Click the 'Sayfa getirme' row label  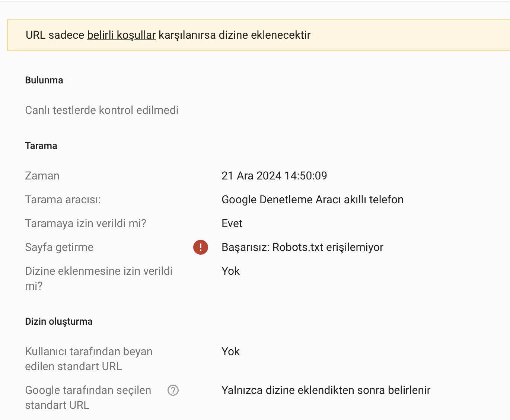(59, 247)
